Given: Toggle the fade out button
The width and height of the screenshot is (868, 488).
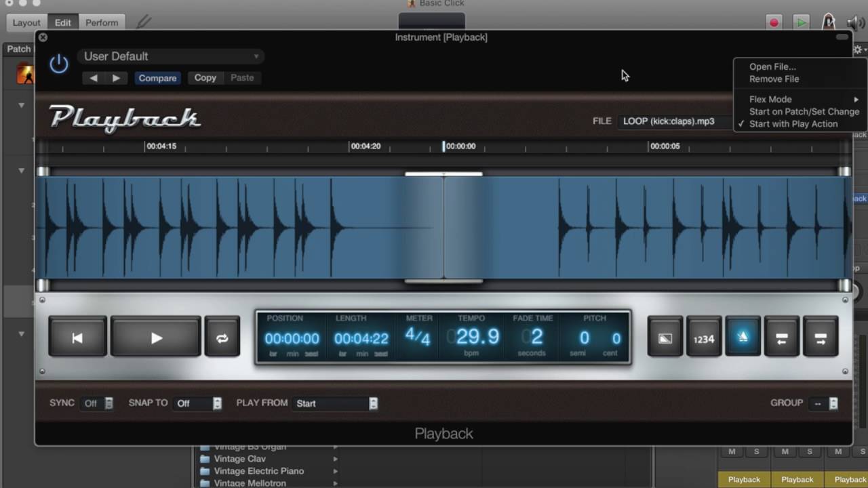Looking at the screenshot, I should click(665, 338).
